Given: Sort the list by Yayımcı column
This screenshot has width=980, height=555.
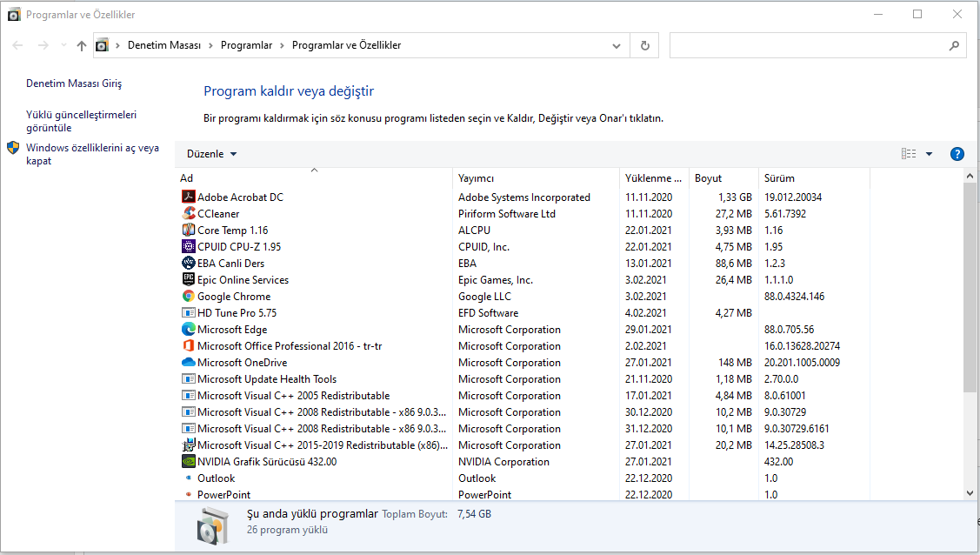Looking at the screenshot, I should click(476, 178).
